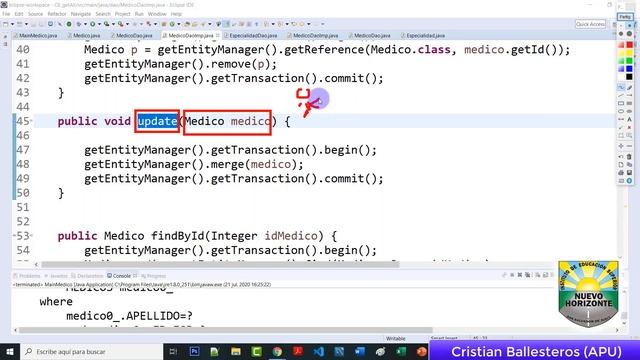Undo last annotation in drawing palette

coord(621,156)
